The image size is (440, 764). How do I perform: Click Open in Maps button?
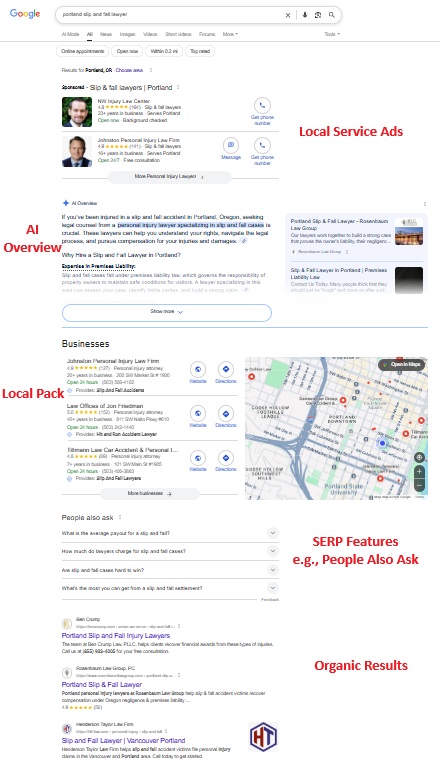click(x=402, y=364)
